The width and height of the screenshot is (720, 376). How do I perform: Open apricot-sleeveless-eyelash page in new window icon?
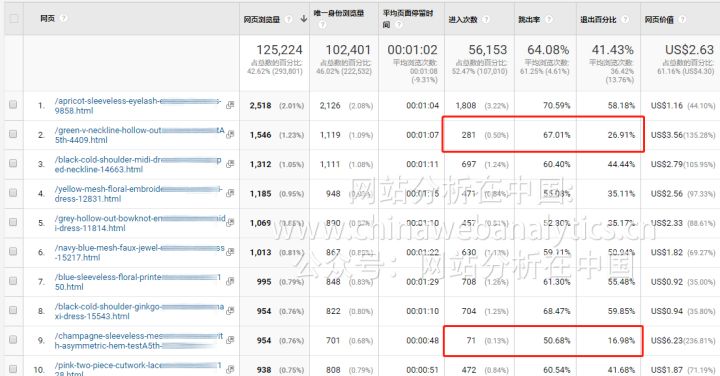tap(230, 105)
